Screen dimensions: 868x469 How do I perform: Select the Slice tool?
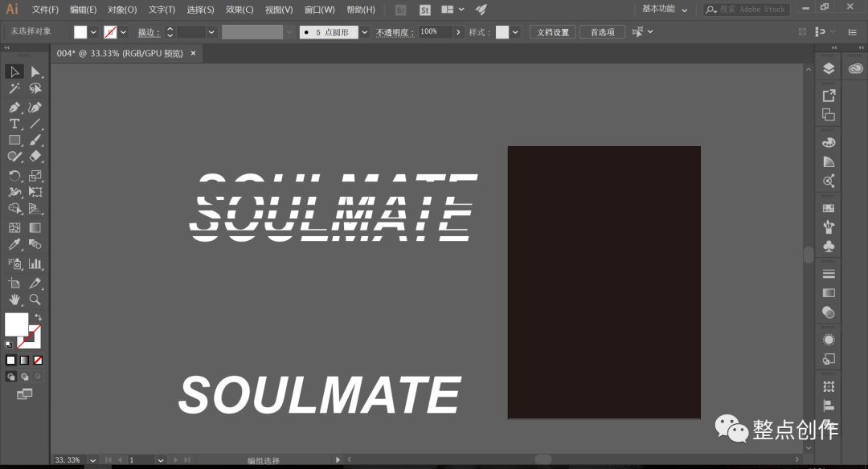tap(35, 283)
